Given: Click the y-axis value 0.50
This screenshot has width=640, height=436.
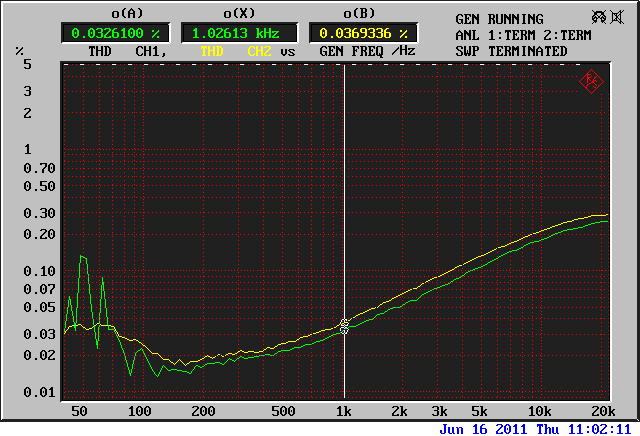Looking at the screenshot, I should (x=39, y=186).
